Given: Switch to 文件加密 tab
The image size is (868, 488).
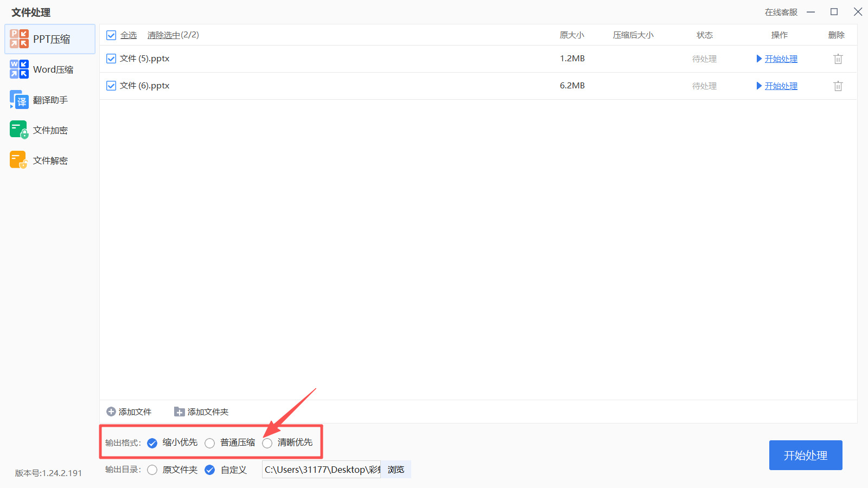Looking at the screenshot, I should click(50, 130).
